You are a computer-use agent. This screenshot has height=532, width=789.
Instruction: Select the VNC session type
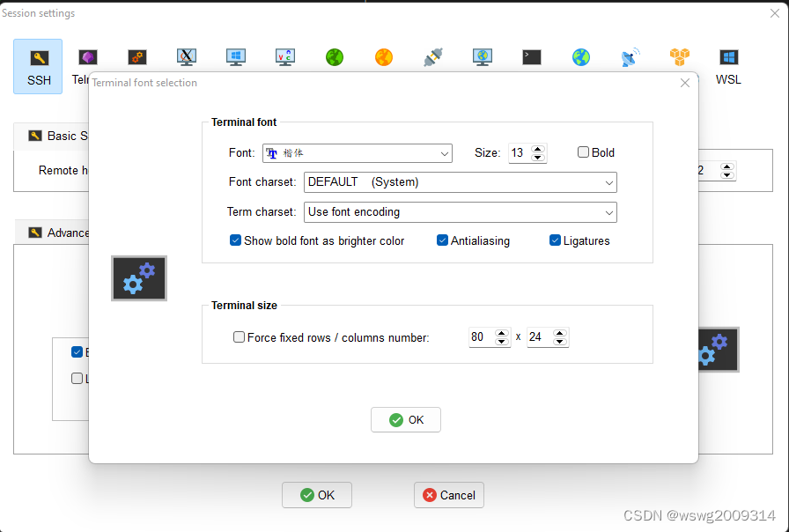pyautogui.click(x=284, y=56)
